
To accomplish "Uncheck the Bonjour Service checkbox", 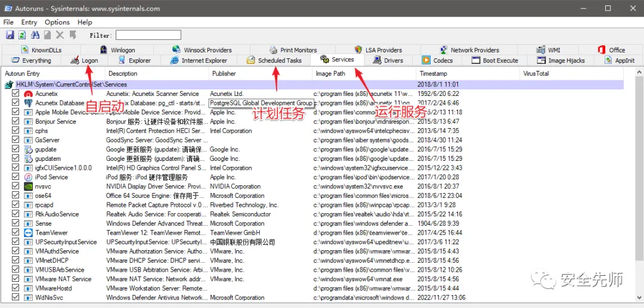I will pyautogui.click(x=16, y=122).
